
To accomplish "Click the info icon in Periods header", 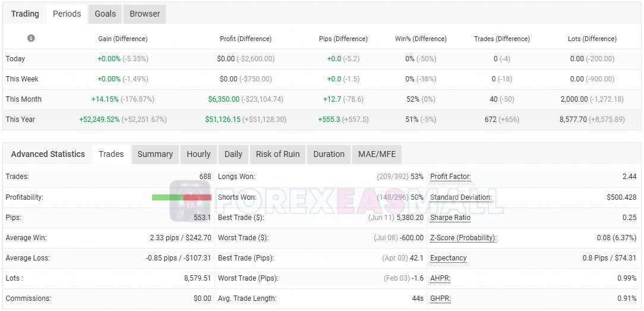I will click(31, 38).
